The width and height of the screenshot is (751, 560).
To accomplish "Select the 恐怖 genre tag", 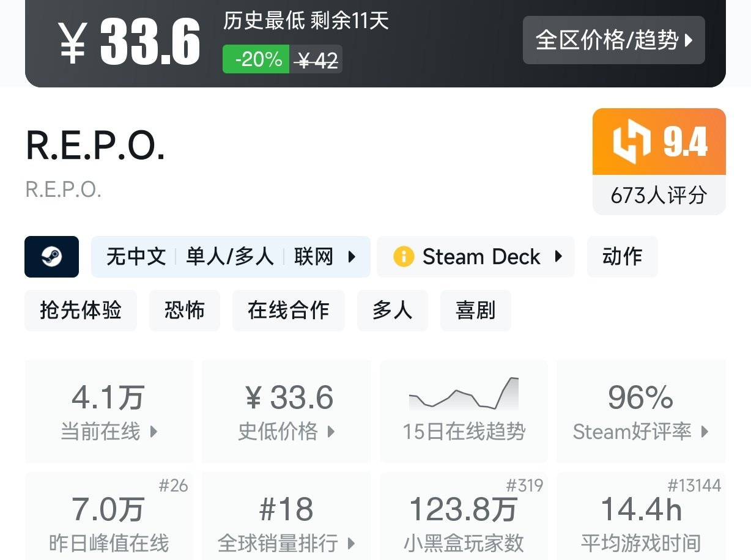I will (x=184, y=311).
